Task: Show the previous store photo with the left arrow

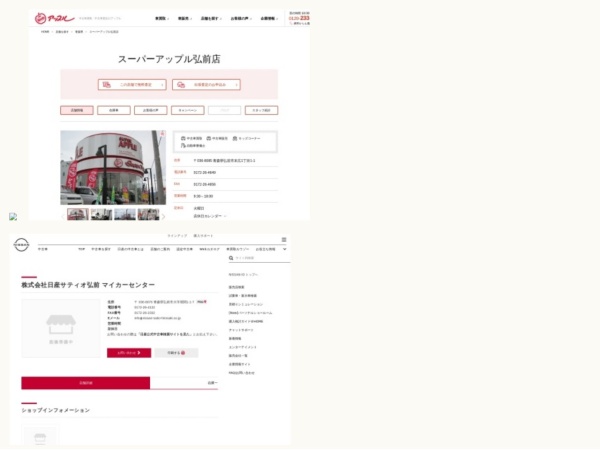Action: (63, 217)
